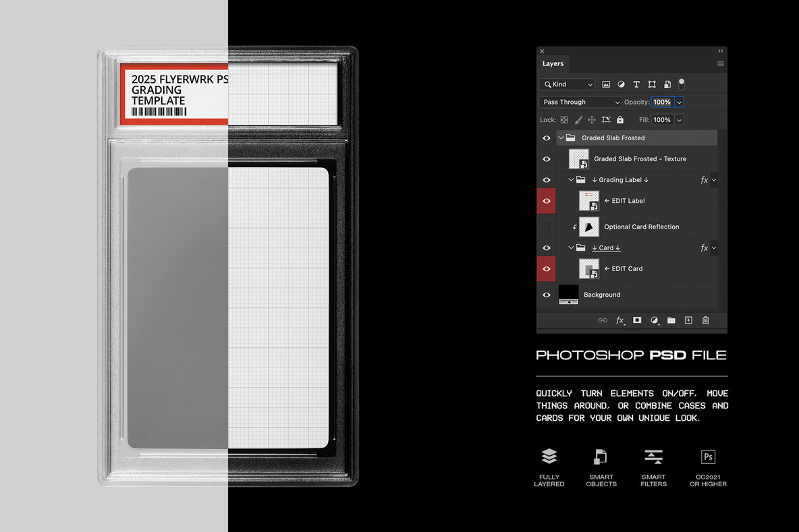Open the Opacity dropdown arrow
This screenshot has height=532, width=799.
point(678,101)
